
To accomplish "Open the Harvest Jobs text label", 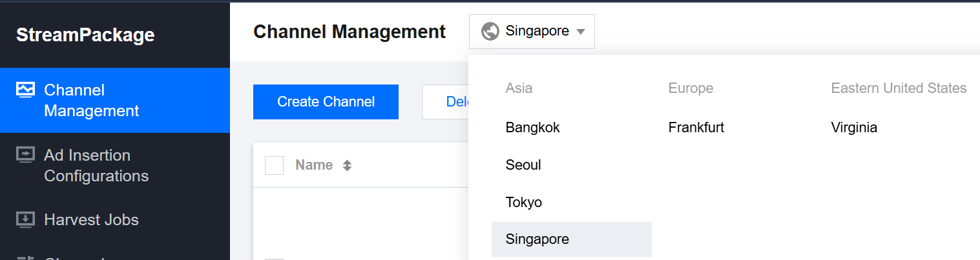I will (x=91, y=220).
